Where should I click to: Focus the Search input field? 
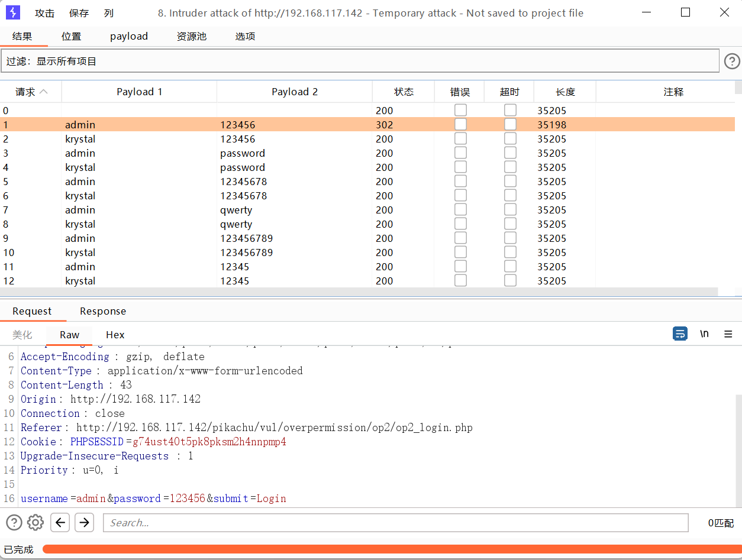click(396, 523)
